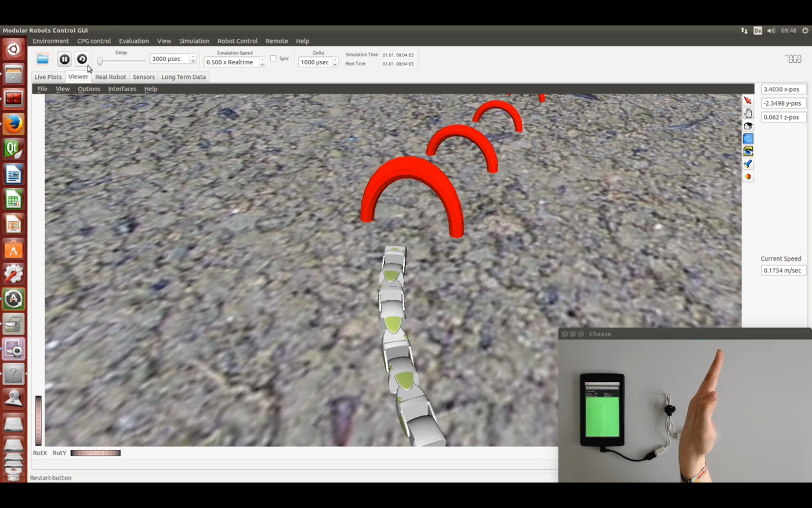Click the Delta value stepper arrows
Viewport: 812px width, 508px height.
tap(335, 62)
